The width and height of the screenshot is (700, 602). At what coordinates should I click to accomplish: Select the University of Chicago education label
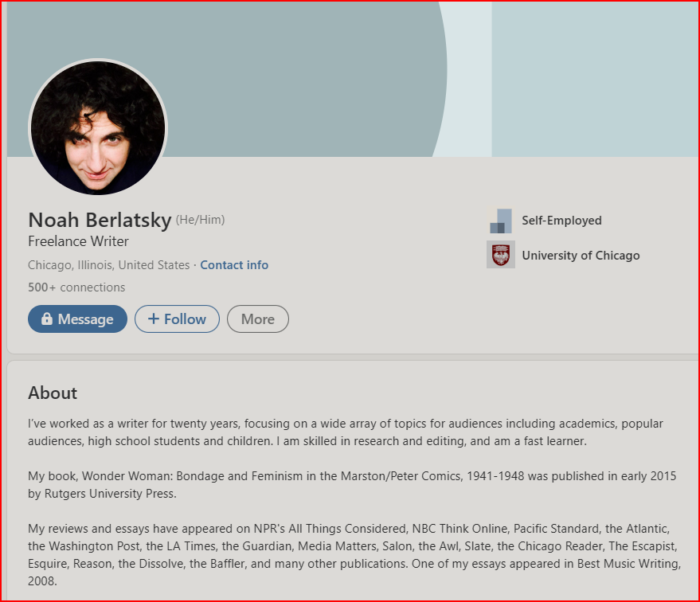click(x=581, y=256)
